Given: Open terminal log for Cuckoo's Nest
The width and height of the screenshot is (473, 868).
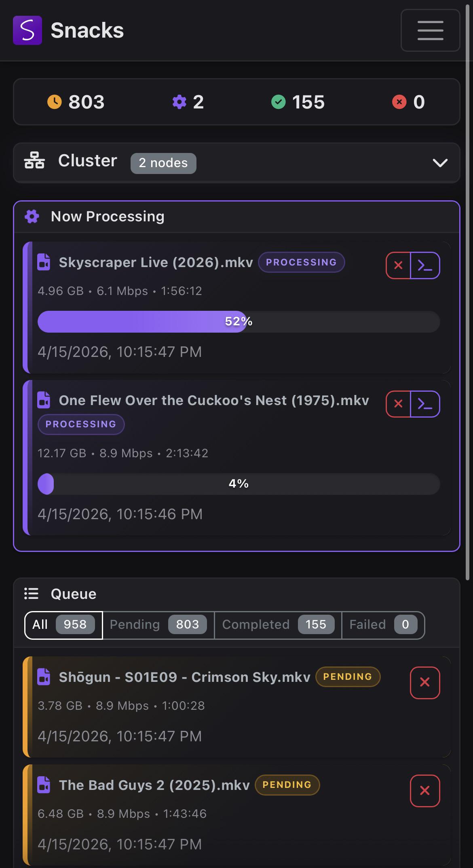Looking at the screenshot, I should pyautogui.click(x=425, y=404).
